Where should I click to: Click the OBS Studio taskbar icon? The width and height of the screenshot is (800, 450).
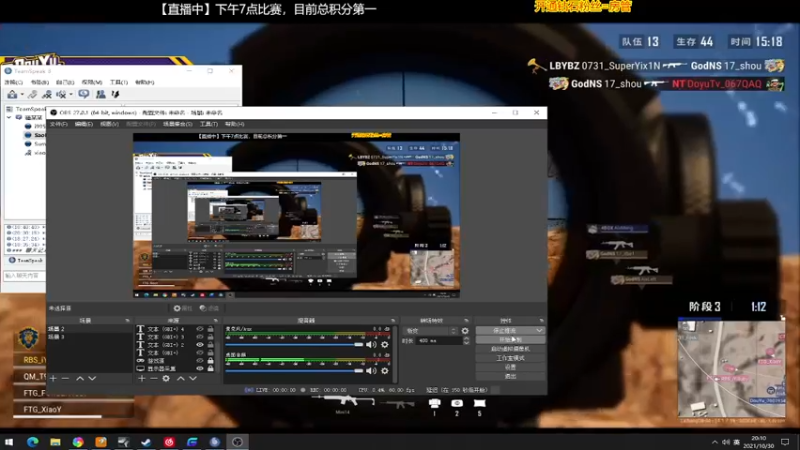[x=237, y=442]
